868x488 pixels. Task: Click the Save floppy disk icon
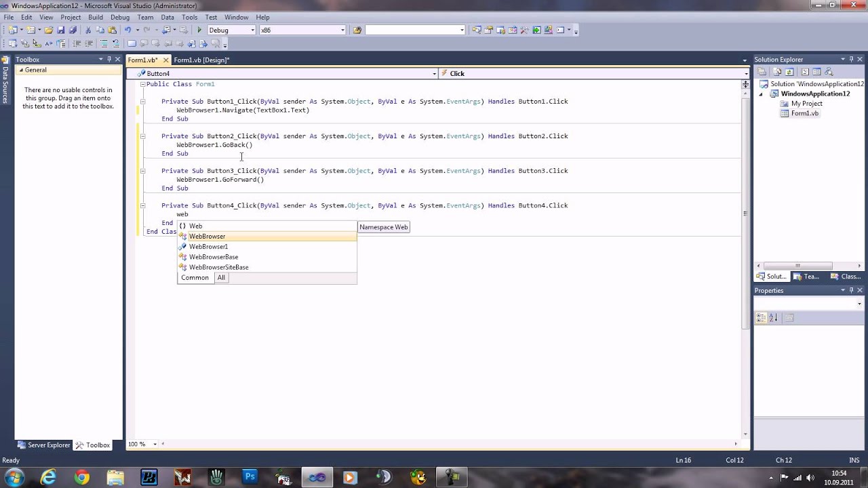(60, 30)
